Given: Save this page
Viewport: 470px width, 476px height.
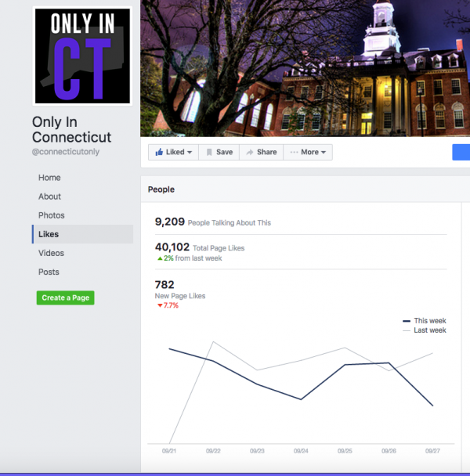Looking at the screenshot, I should click(219, 152).
